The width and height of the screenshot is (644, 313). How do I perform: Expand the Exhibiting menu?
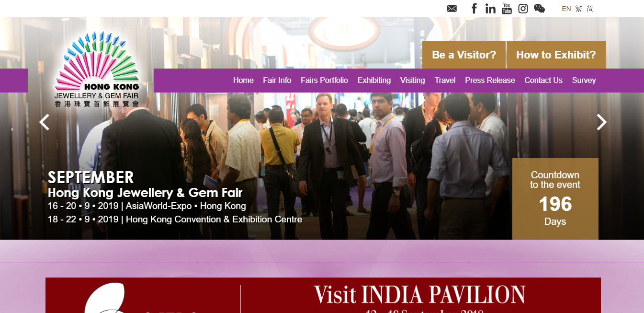pyautogui.click(x=374, y=80)
